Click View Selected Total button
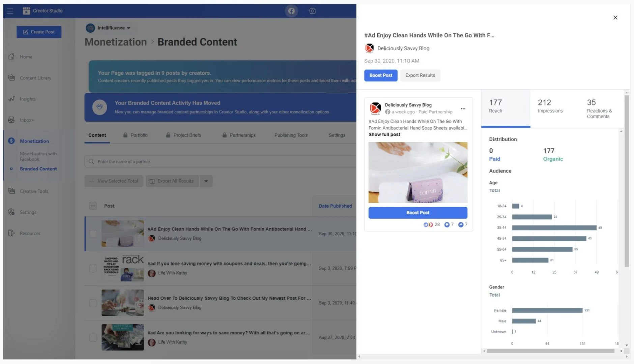634x364 pixels. click(114, 181)
